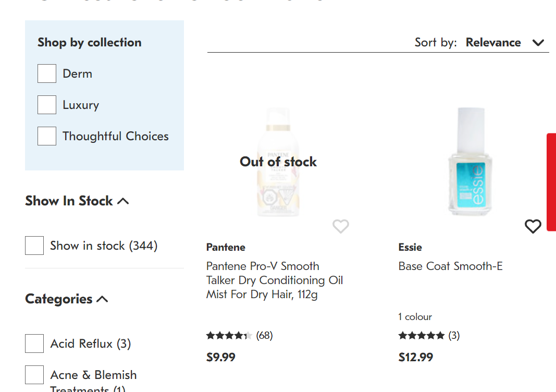This screenshot has height=392, width=556.
Task: Check the Luxury collection box
Action: (x=47, y=105)
